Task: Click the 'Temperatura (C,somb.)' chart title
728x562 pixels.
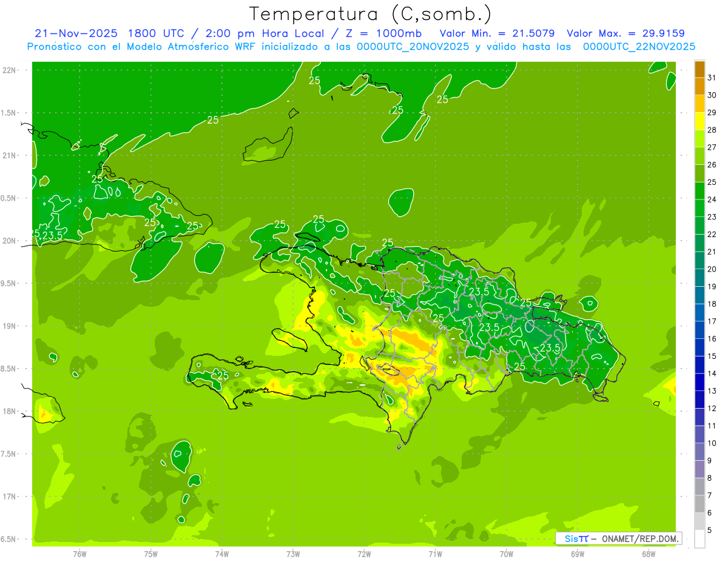Action: pyautogui.click(x=370, y=14)
